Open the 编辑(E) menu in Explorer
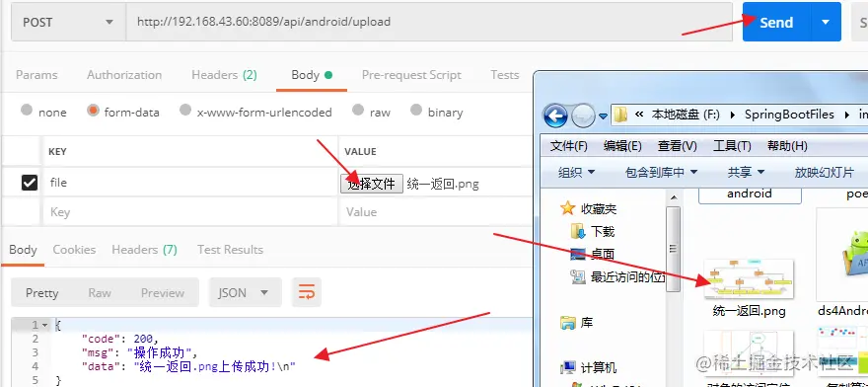The width and height of the screenshot is (868, 387). click(x=622, y=146)
